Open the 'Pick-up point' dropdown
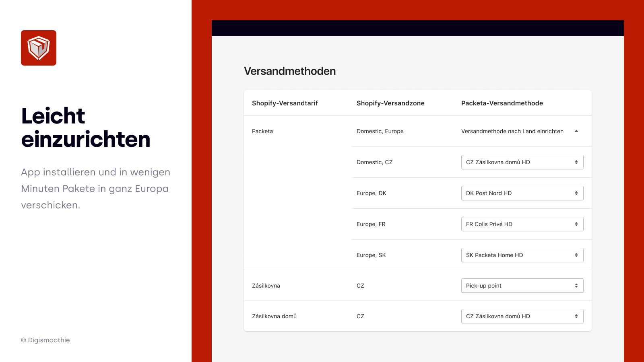 (522, 286)
